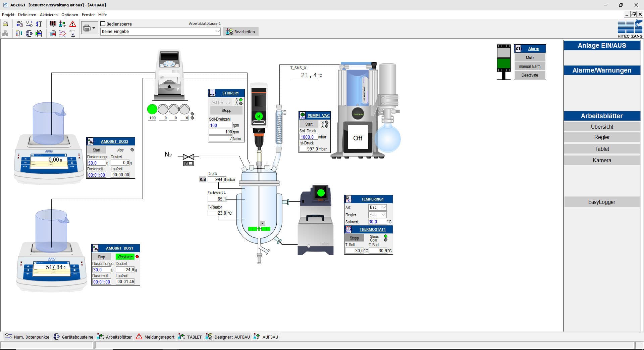Image resolution: width=644 pixels, height=350 pixels.
Task: Select the $T text variable toolbar icon
Action: [39, 24]
